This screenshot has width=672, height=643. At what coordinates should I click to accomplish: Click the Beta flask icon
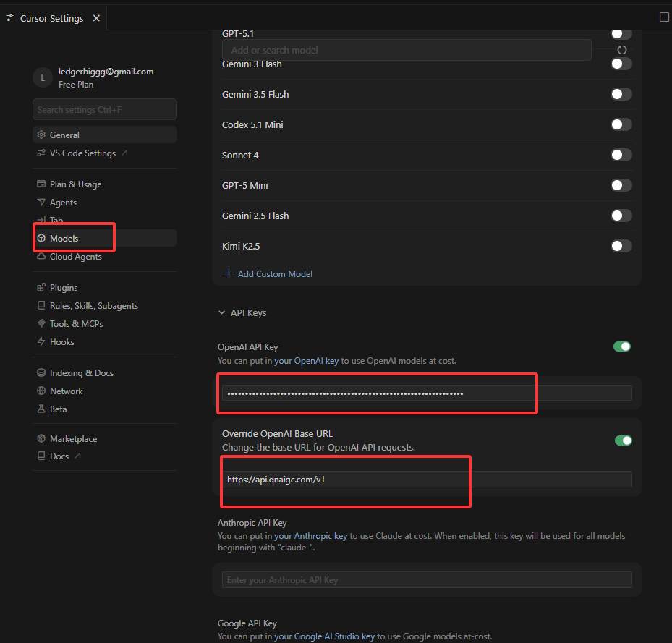[41, 409]
